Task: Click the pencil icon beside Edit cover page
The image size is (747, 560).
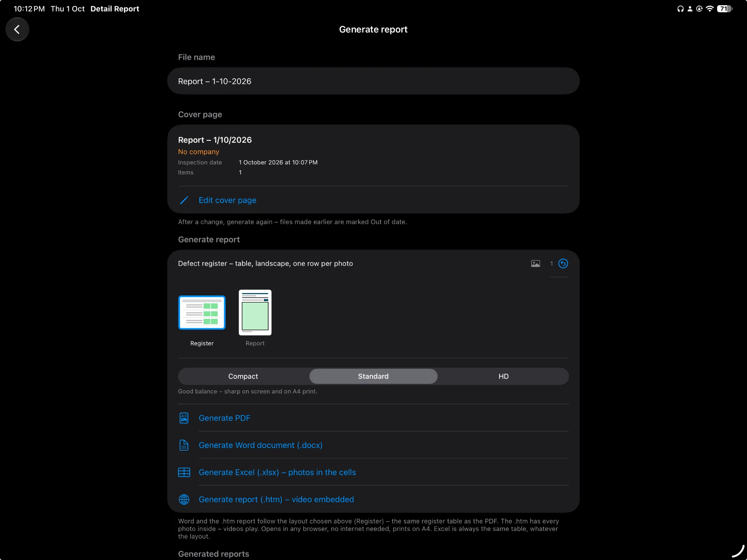Action: tap(184, 200)
